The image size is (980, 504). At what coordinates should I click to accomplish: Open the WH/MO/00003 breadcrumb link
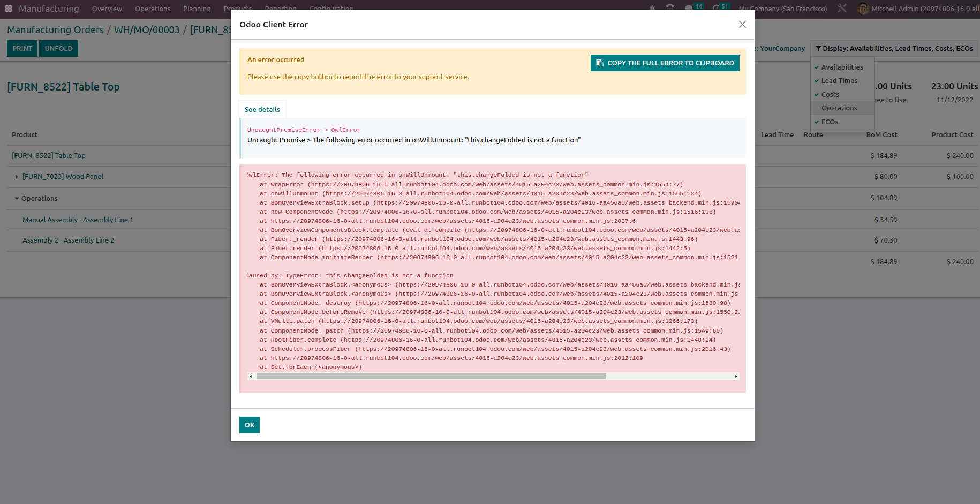pos(146,29)
